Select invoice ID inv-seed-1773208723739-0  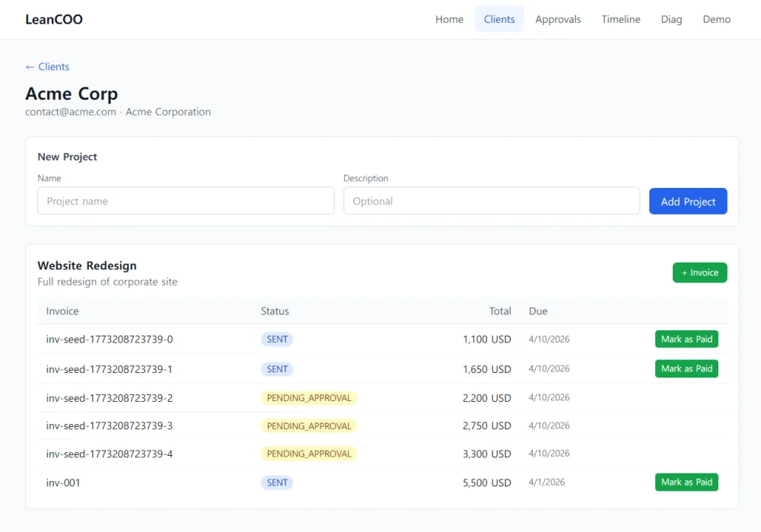point(109,339)
